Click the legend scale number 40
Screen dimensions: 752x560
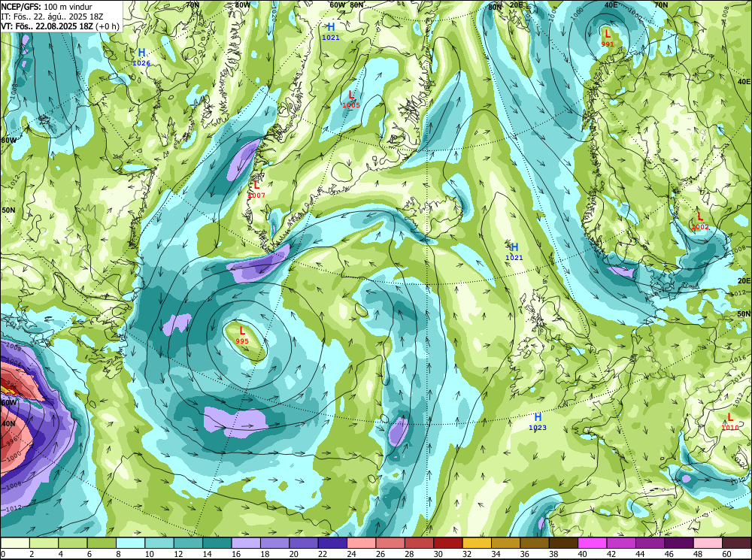pos(582,554)
